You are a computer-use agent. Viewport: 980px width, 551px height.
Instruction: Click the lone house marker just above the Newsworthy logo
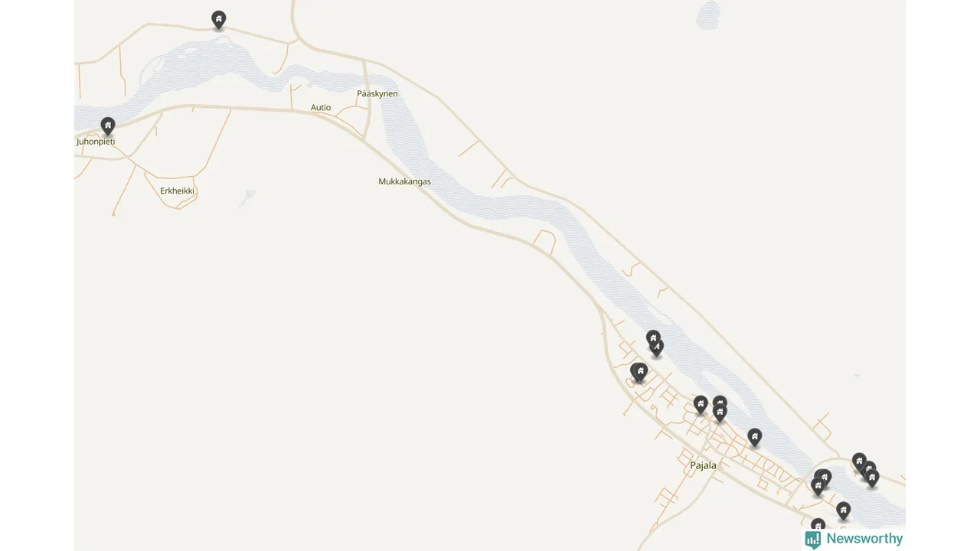[x=844, y=510]
